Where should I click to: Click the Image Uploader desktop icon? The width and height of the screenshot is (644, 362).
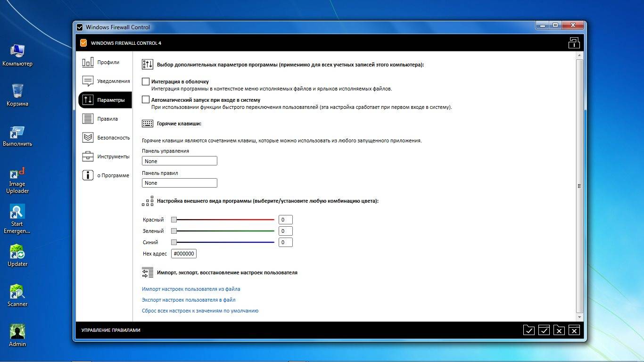17,180
